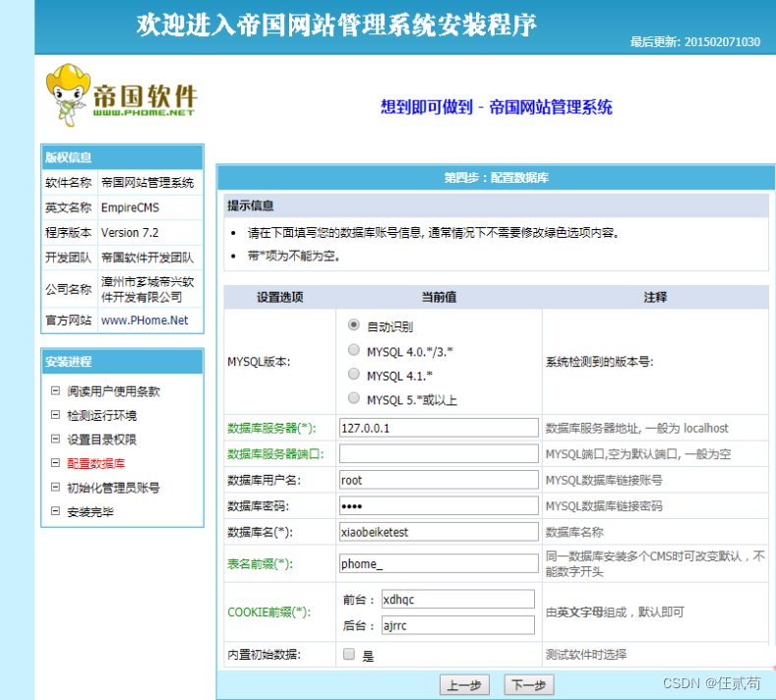The image size is (776, 700).
Task: Click the 版权信息 panel header
Action: click(122, 157)
